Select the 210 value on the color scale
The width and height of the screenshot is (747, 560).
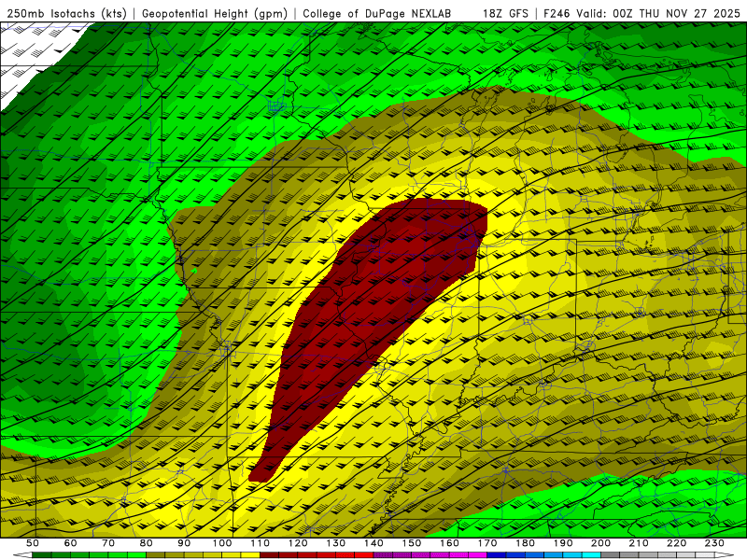point(639,543)
